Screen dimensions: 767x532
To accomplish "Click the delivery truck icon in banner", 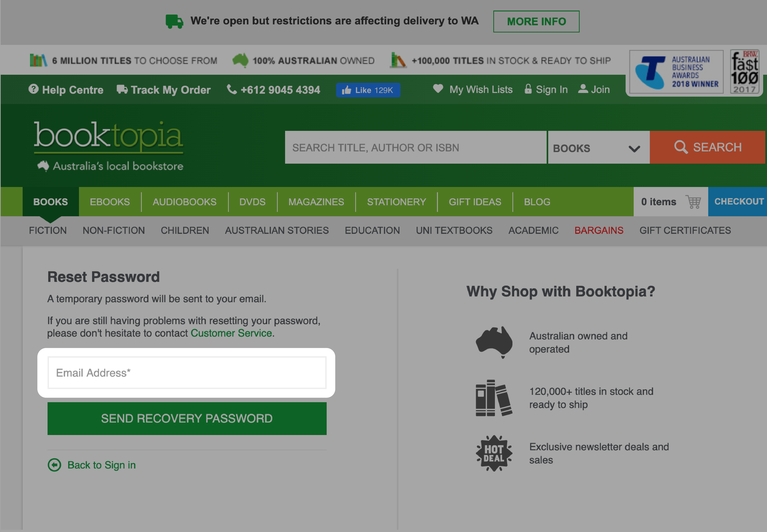I will point(174,21).
